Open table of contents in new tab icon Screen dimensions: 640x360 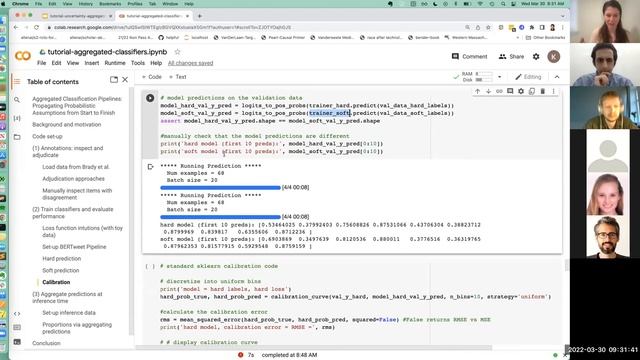tap(114, 80)
